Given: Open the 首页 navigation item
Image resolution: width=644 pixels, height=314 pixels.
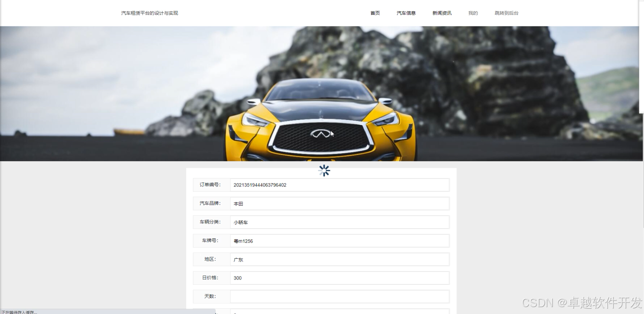Looking at the screenshot, I should click(x=375, y=13).
